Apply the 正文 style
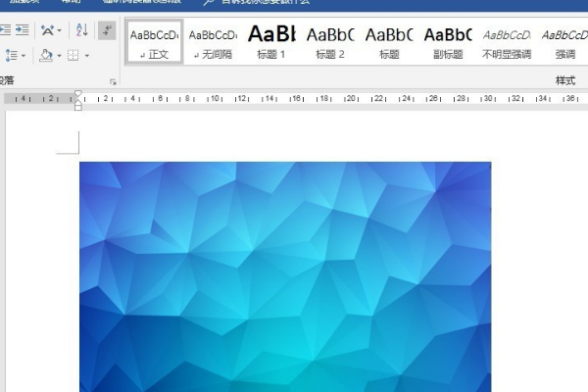 tap(155, 42)
